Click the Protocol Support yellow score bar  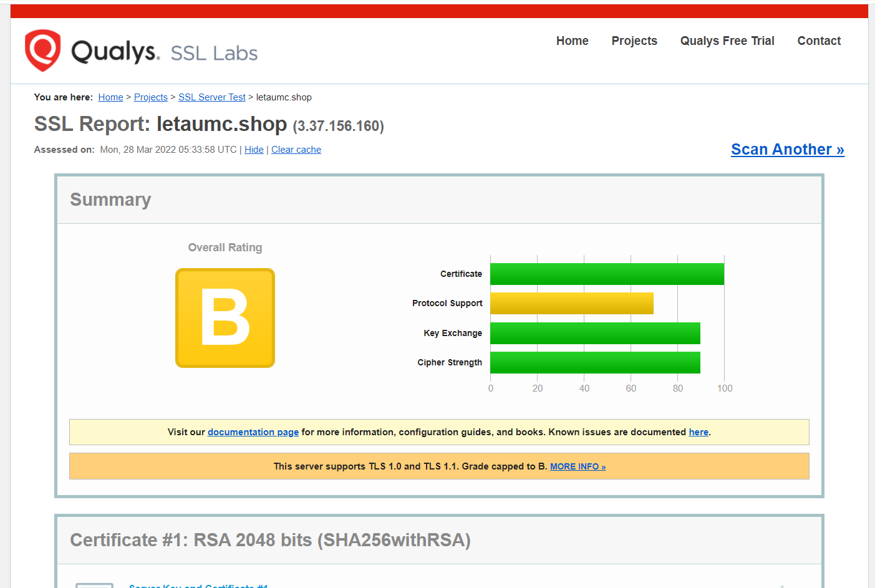coord(572,304)
